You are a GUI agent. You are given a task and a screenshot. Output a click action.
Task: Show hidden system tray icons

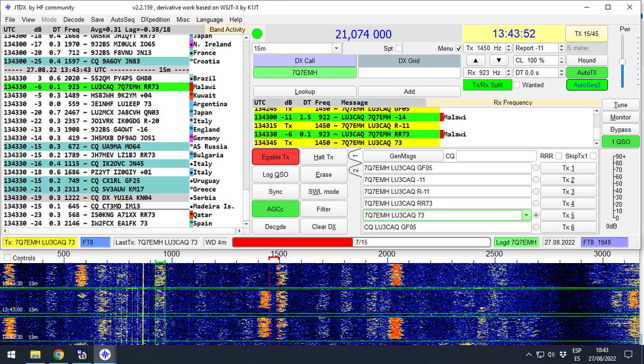coord(529,354)
